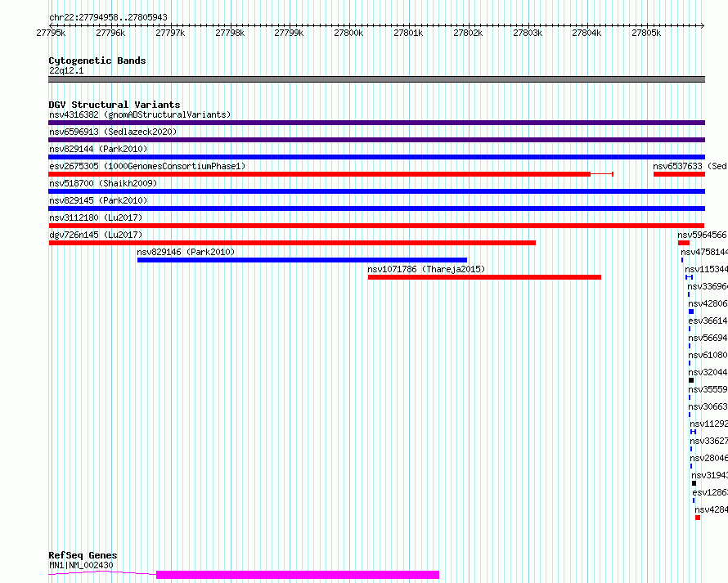The width and height of the screenshot is (728, 583).
Task: Select the blue nsv829146 (Park2010) bar
Action: 303,260
